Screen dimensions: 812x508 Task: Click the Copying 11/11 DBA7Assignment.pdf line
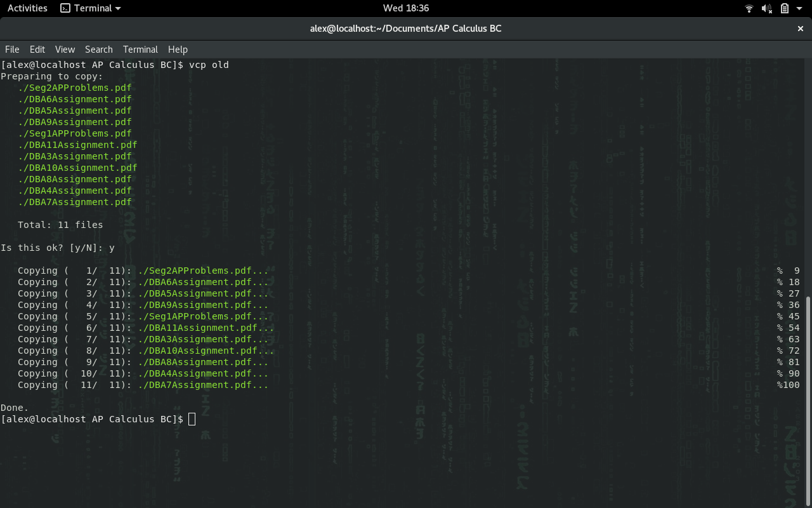143,385
